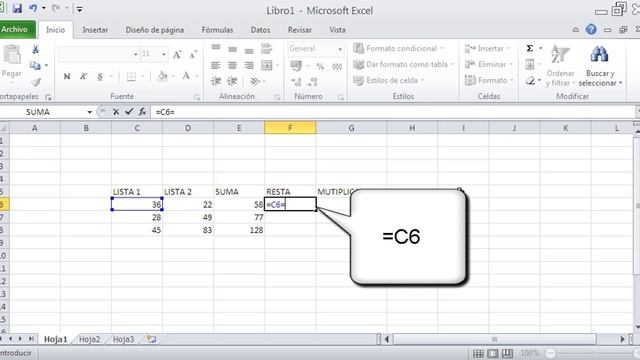The width and height of the screenshot is (640, 360).
Task: Open Ordenar y filtrar
Action: tap(560, 65)
